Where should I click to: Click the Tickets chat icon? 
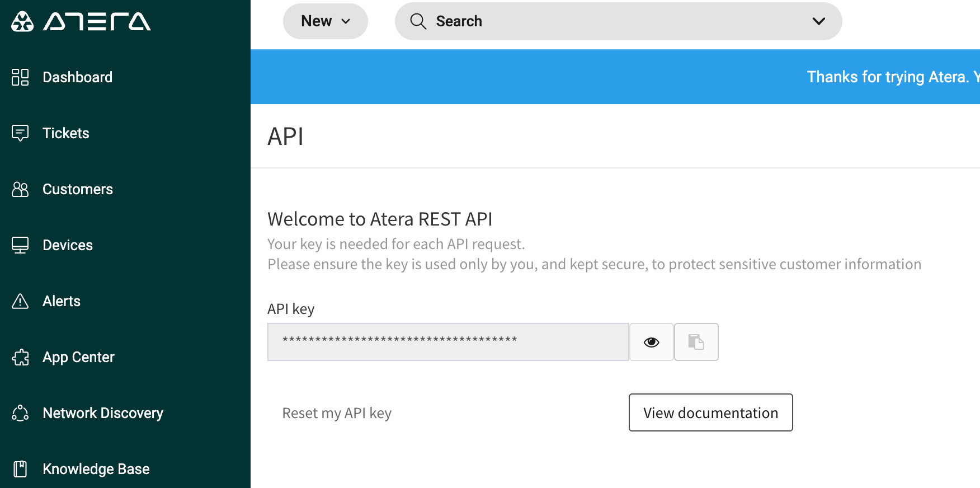tap(20, 133)
